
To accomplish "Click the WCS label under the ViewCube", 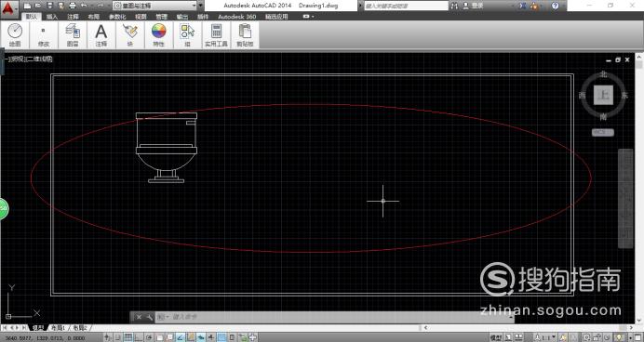I will (x=602, y=133).
